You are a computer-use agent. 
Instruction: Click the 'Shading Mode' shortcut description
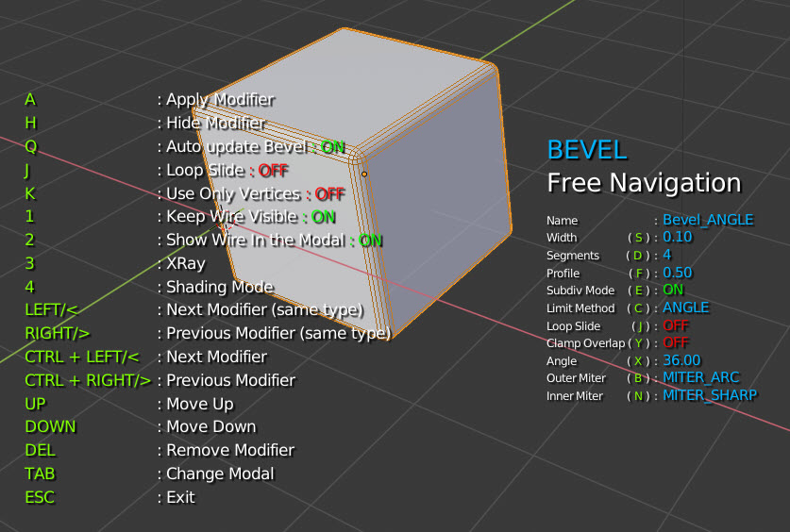[220, 287]
